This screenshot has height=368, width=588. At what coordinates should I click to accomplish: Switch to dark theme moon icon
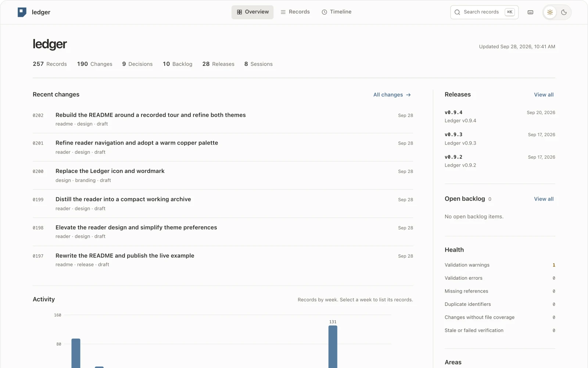pyautogui.click(x=564, y=12)
